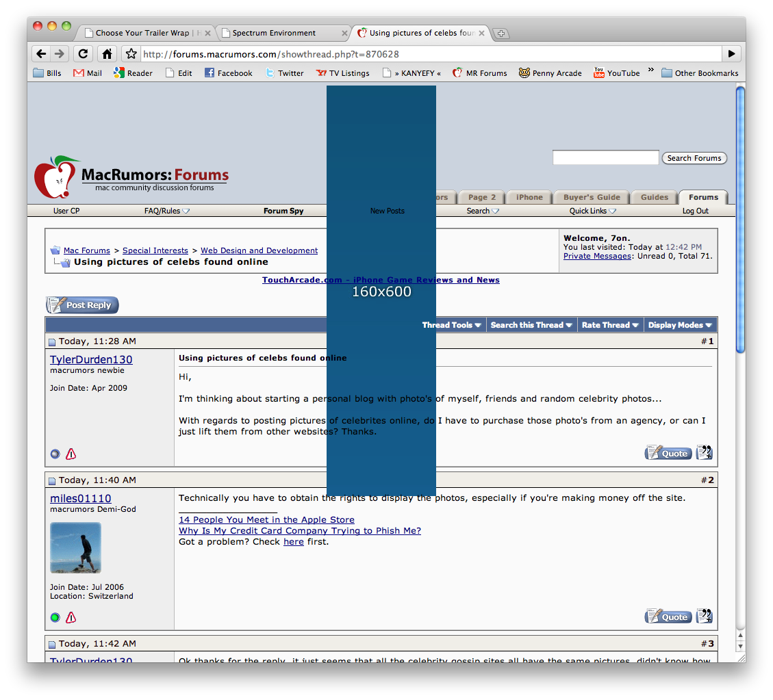Image resolution: width=773 pixels, height=700 pixels.
Task: Open the Buyer's Guide site tab
Action: pyautogui.click(x=592, y=198)
